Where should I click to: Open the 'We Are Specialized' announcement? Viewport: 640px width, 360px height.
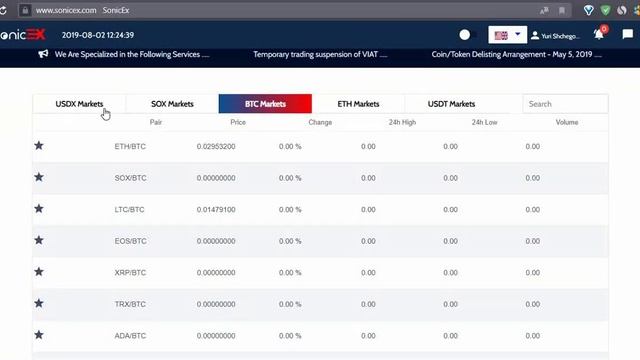pyautogui.click(x=132, y=54)
